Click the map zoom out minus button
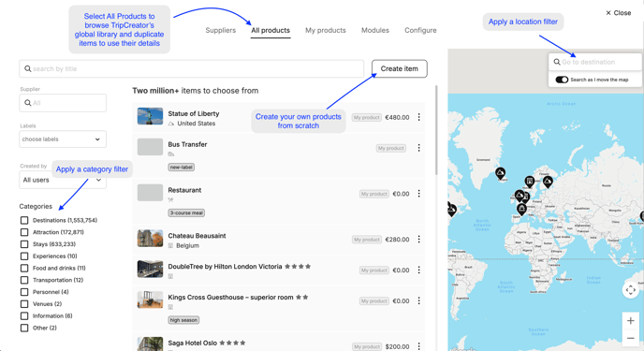644x351 pixels. coord(631,338)
